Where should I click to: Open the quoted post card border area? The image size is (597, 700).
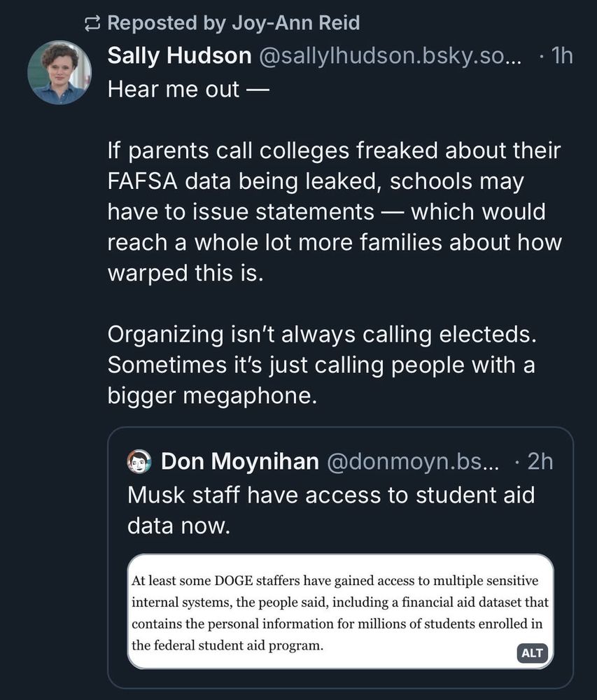(340, 558)
